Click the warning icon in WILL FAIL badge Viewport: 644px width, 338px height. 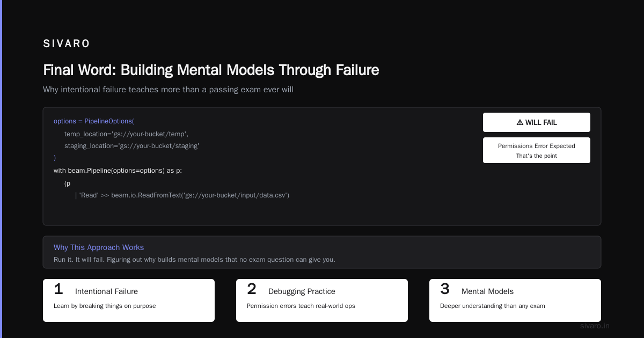(519, 122)
